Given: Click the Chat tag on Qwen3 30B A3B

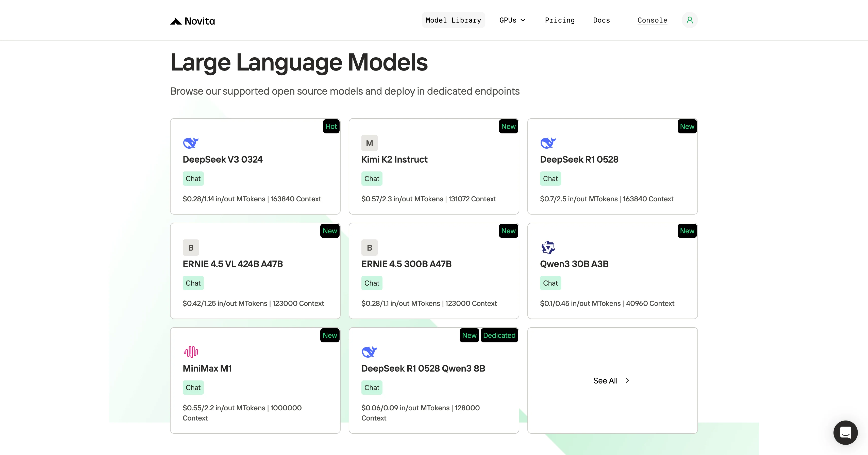Looking at the screenshot, I should coord(550,283).
